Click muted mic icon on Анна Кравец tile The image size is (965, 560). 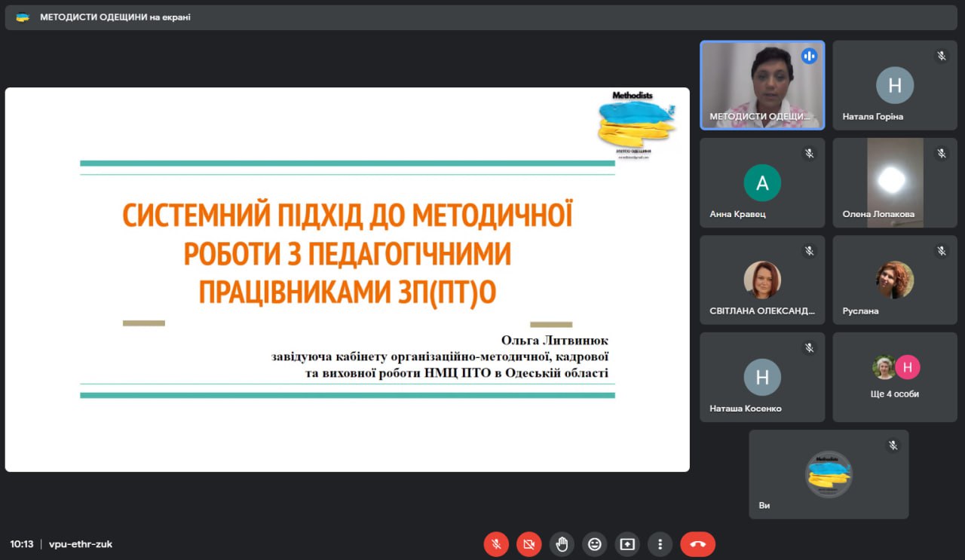(809, 153)
